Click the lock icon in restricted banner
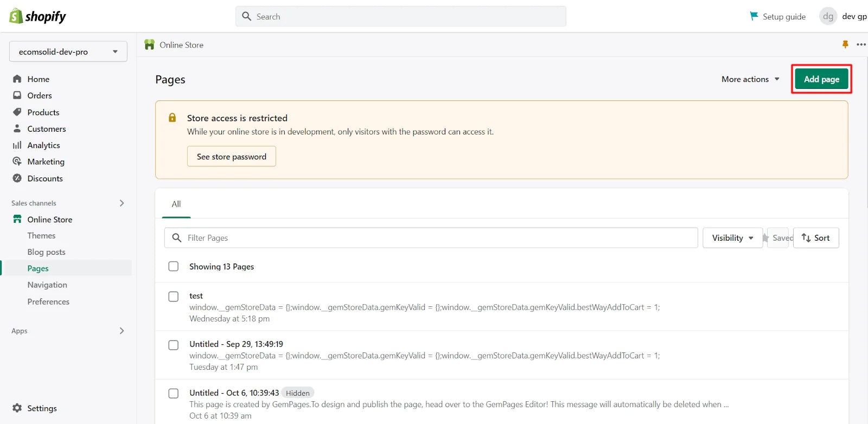 click(x=172, y=118)
